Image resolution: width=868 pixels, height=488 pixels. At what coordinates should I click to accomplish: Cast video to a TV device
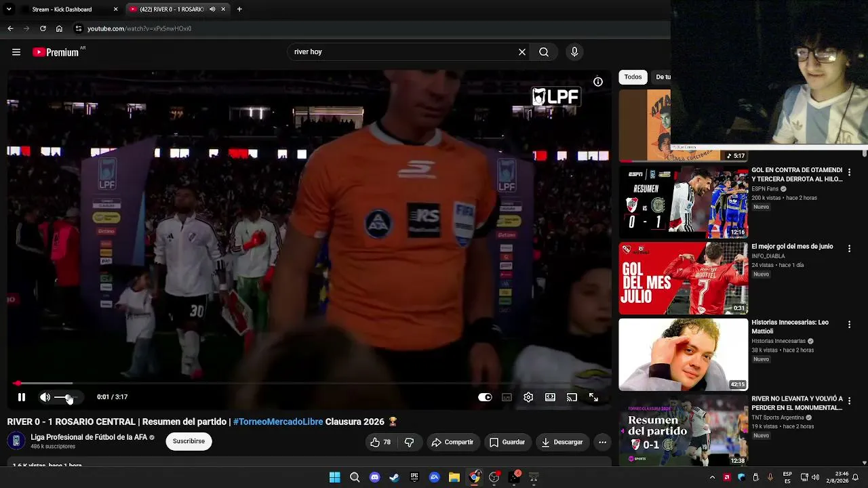coord(572,397)
